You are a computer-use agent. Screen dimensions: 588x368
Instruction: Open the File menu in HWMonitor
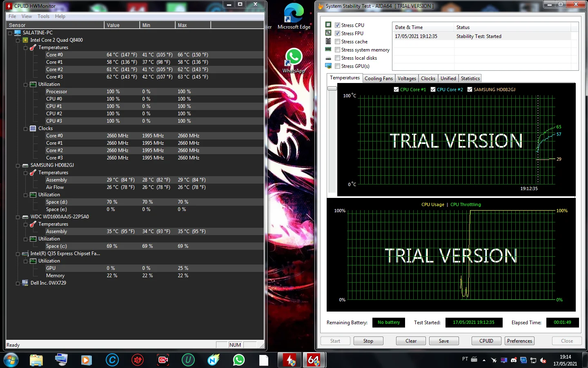12,16
